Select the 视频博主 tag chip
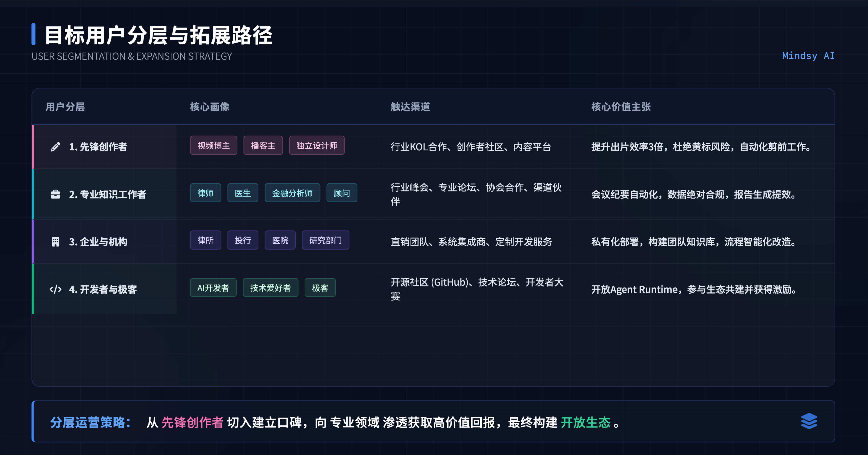The width and height of the screenshot is (868, 455). coord(213,145)
